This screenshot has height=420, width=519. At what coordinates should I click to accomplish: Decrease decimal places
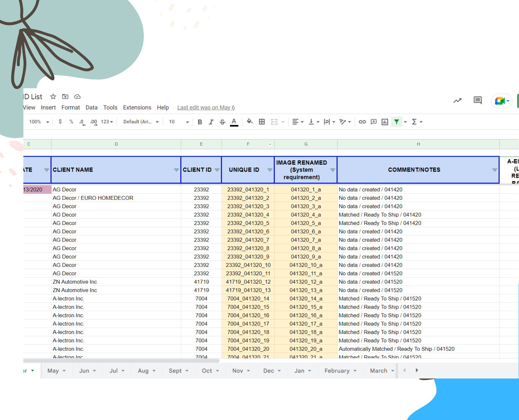click(x=82, y=122)
